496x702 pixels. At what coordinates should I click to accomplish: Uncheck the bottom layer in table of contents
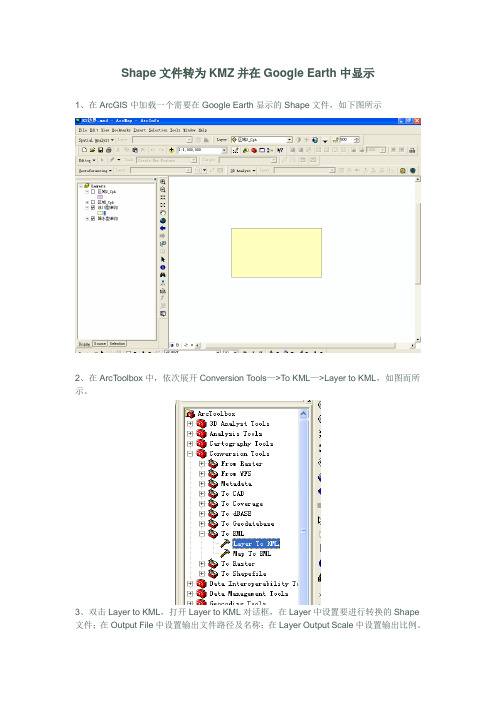click(x=93, y=219)
